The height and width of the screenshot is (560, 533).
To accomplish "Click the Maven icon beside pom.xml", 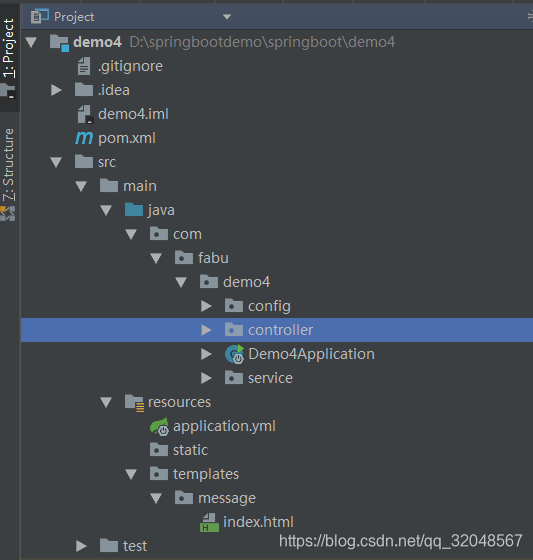I will [84, 138].
